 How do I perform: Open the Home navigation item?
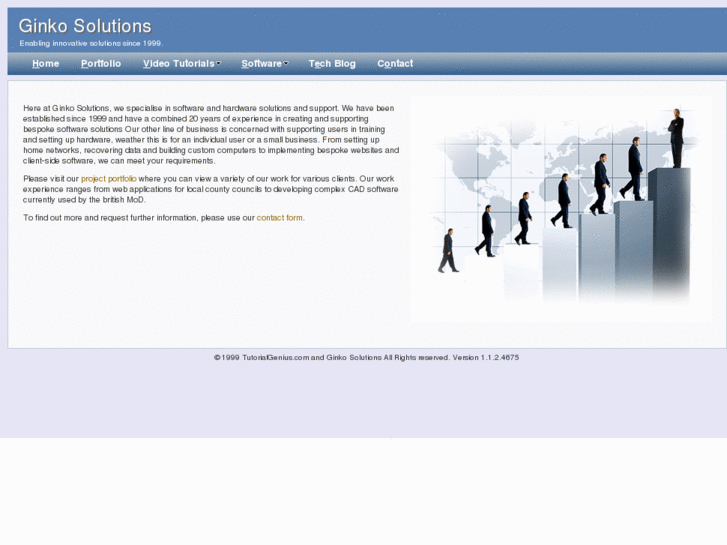click(x=45, y=64)
